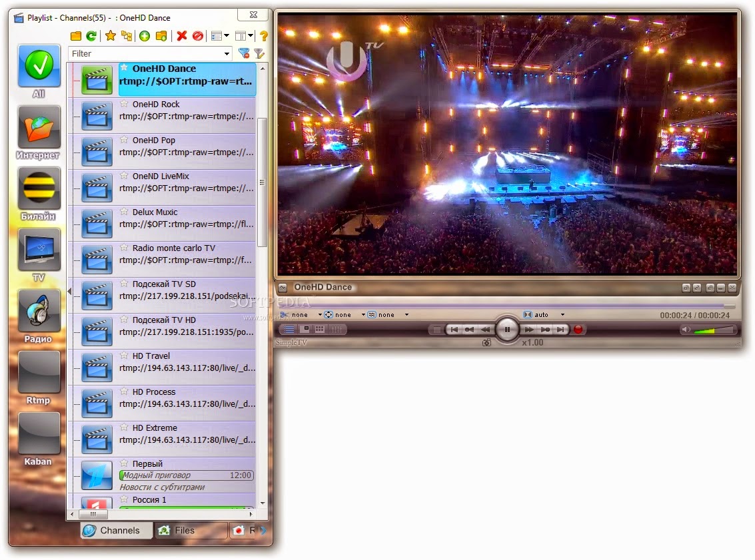Adjust the volume level bar
The height and width of the screenshot is (560, 755).
coord(714,330)
